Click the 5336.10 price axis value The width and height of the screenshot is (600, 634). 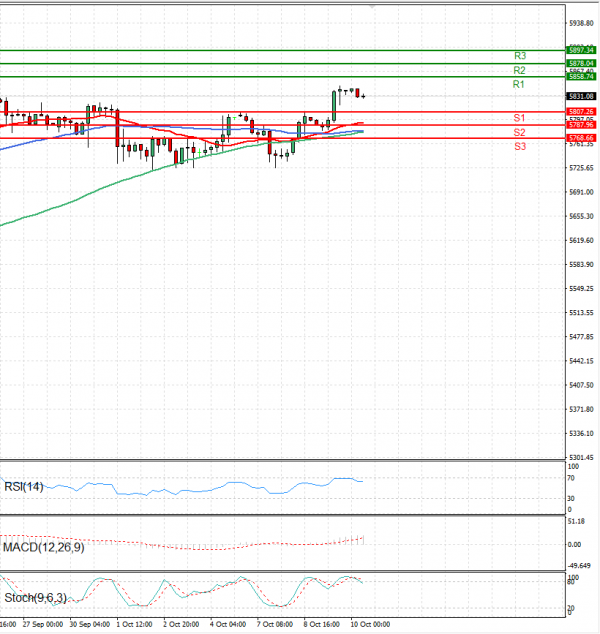(x=581, y=433)
